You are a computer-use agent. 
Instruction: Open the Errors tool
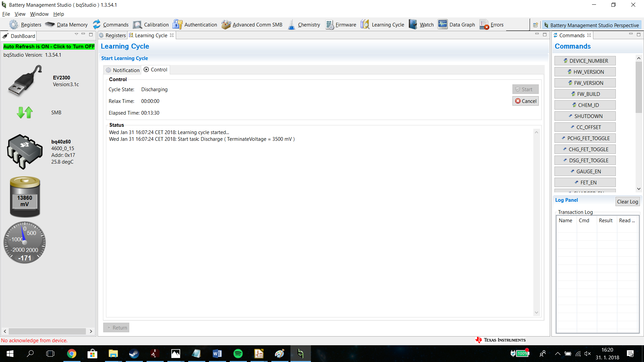pos(492,24)
